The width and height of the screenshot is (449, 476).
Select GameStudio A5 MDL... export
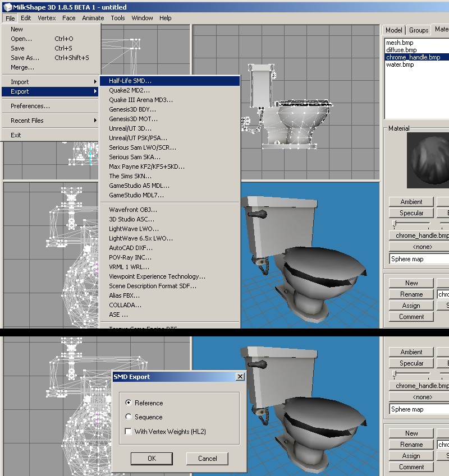pos(170,186)
